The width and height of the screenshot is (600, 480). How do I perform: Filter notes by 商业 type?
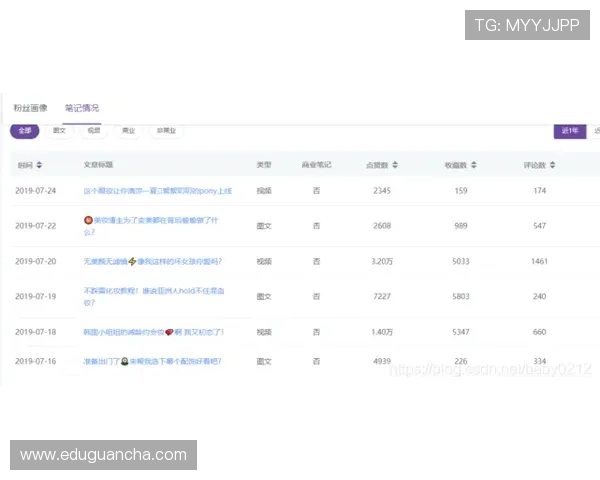128,130
